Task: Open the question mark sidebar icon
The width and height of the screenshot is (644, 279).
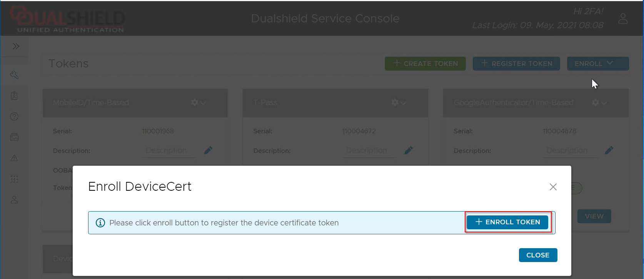Action: [x=14, y=116]
